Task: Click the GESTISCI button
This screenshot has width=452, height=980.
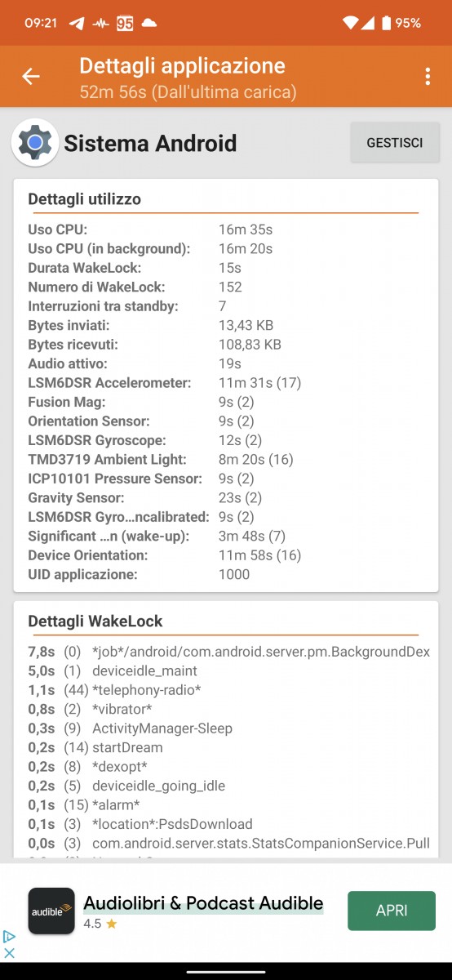Action: point(395,143)
